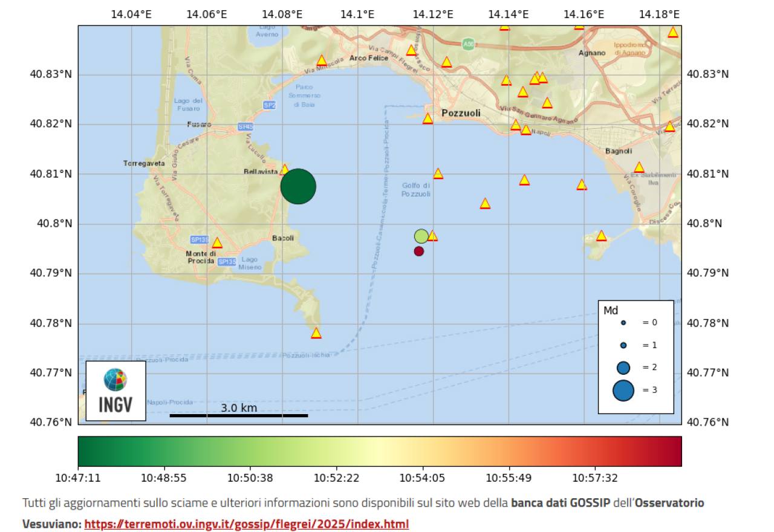Click station triangle left of Pozzuoli label
The image size is (774, 532).
click(428, 119)
